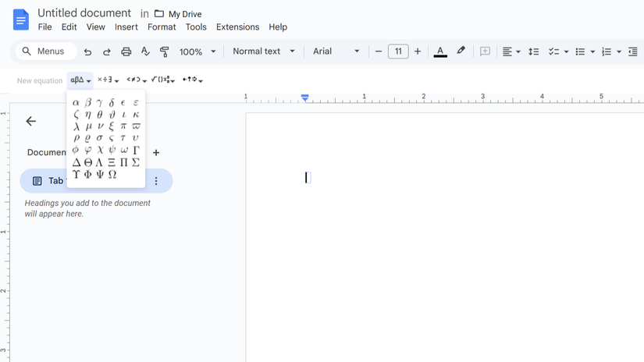Open the miscellaneous operations equation dropdown
Viewport: 644px width, 362px height.
[x=108, y=80]
